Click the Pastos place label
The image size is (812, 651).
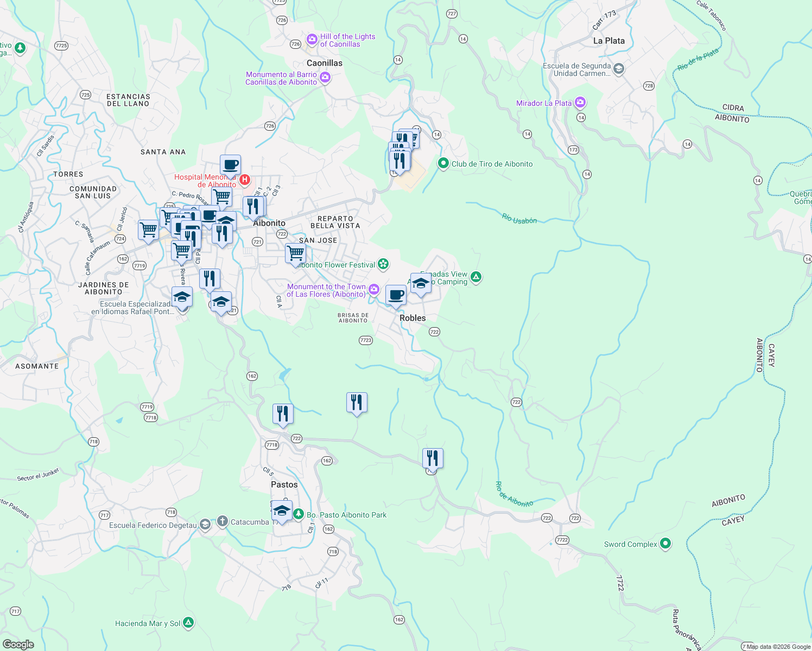[284, 484]
